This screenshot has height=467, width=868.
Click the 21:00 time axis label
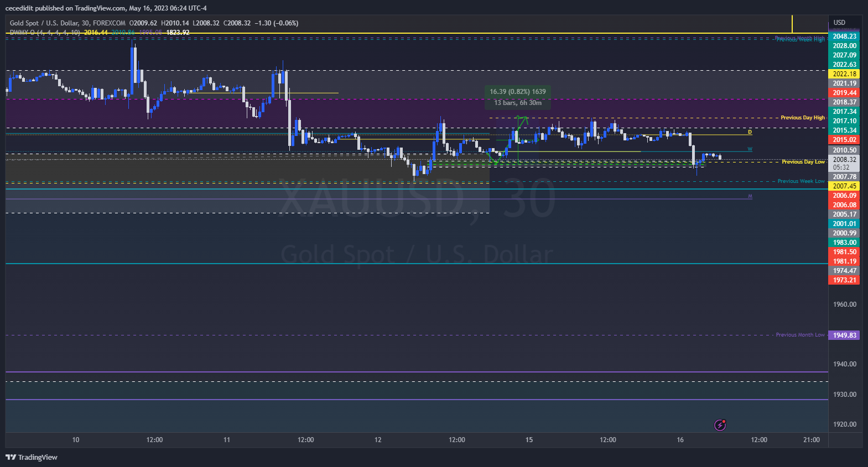[812, 440]
